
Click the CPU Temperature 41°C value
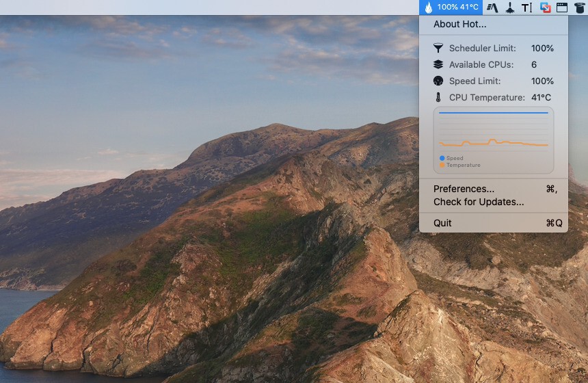541,97
